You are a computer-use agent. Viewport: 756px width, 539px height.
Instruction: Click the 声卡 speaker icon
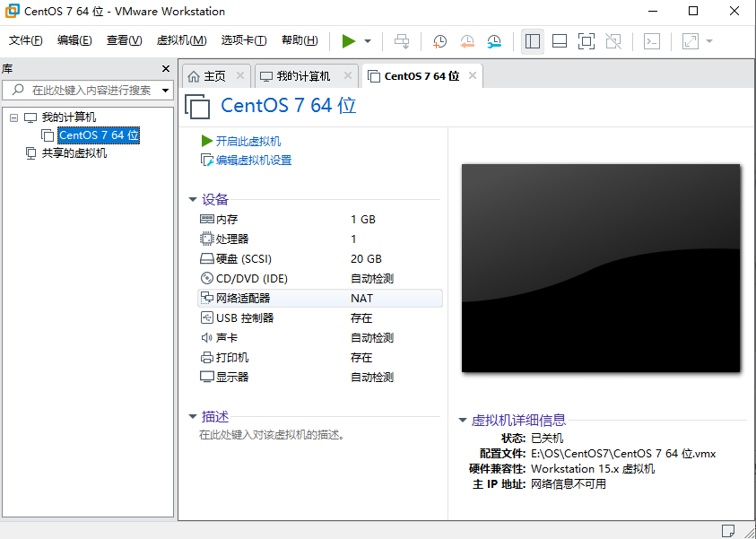coord(207,337)
